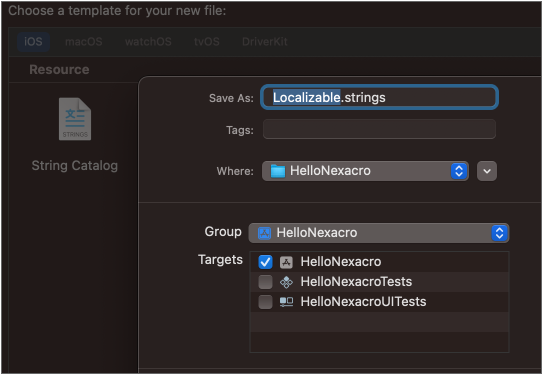
Task: Click the HelloNexacro app target icon
Action: click(286, 262)
